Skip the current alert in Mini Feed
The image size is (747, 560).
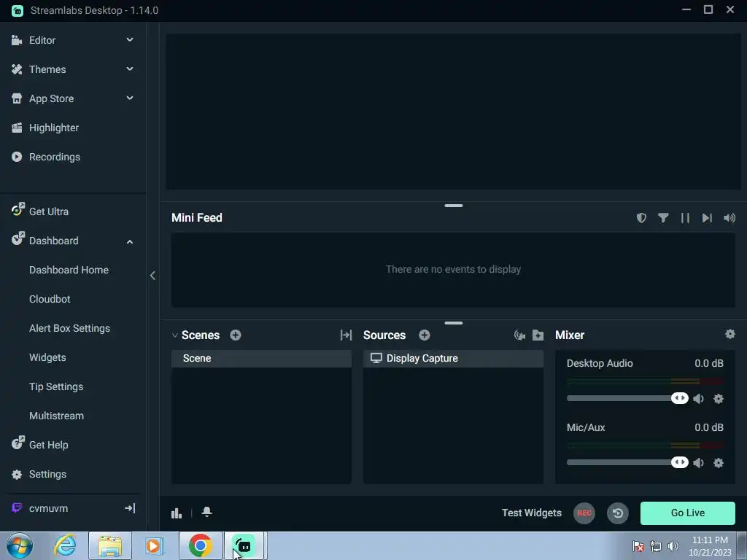coord(707,218)
